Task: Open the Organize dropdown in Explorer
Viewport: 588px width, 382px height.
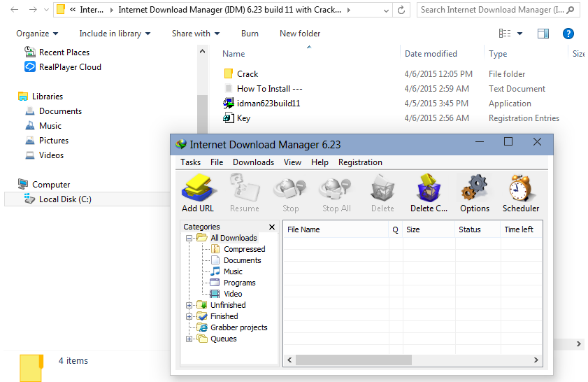Action: [37, 34]
